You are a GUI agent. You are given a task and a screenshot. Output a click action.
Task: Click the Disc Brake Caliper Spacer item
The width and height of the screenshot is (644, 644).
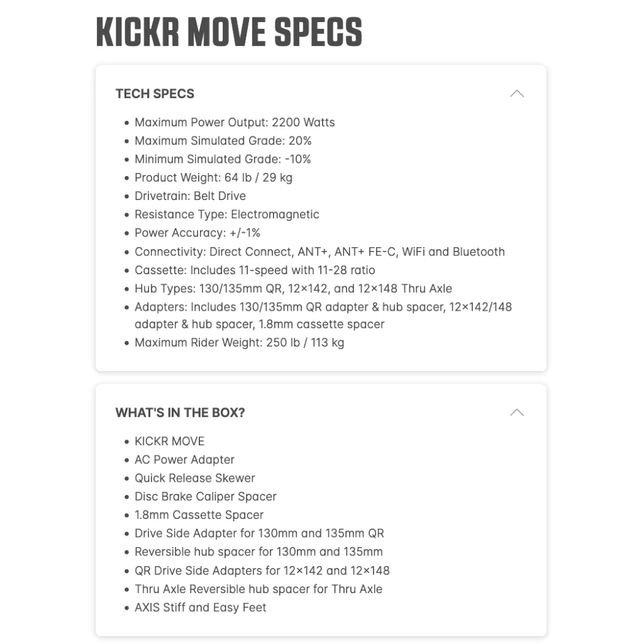pos(205,496)
